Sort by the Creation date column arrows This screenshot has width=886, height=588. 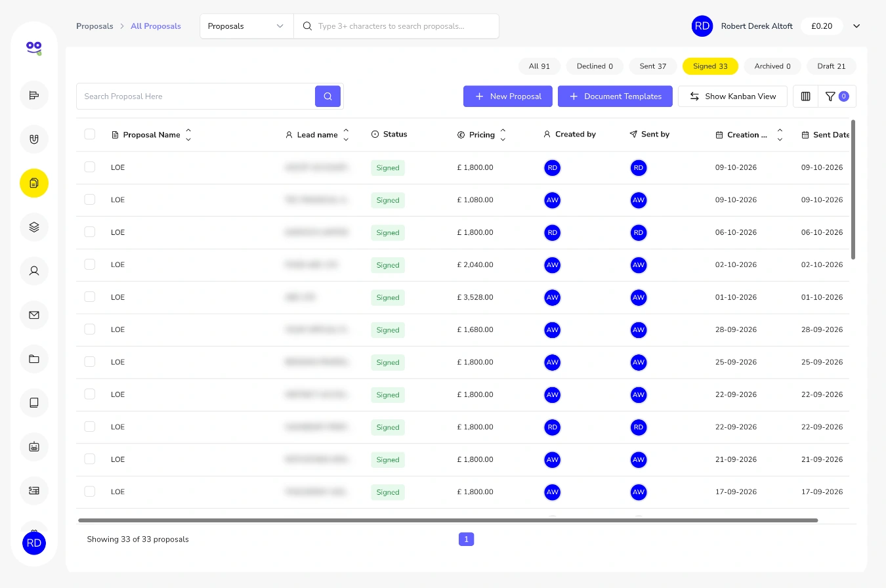(780, 135)
